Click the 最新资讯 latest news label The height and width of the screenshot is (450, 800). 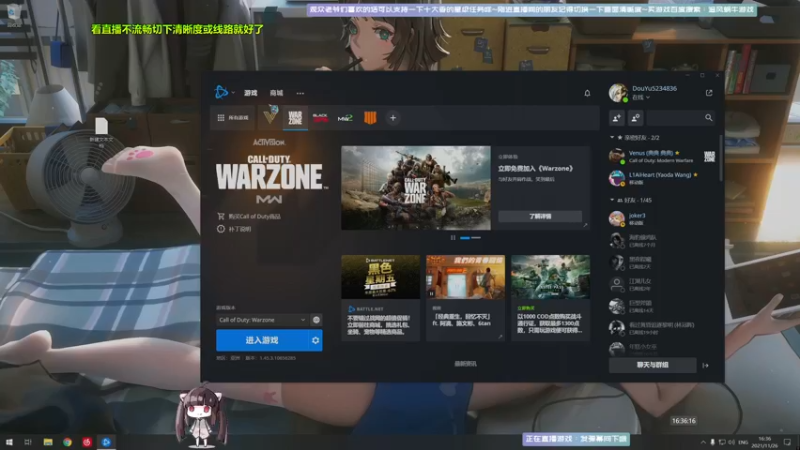465,364
